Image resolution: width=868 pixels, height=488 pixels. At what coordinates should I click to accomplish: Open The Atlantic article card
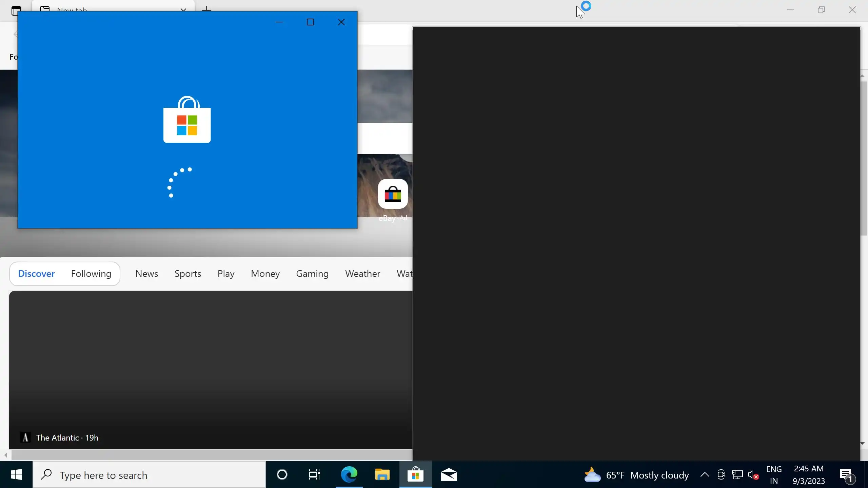tap(210, 369)
